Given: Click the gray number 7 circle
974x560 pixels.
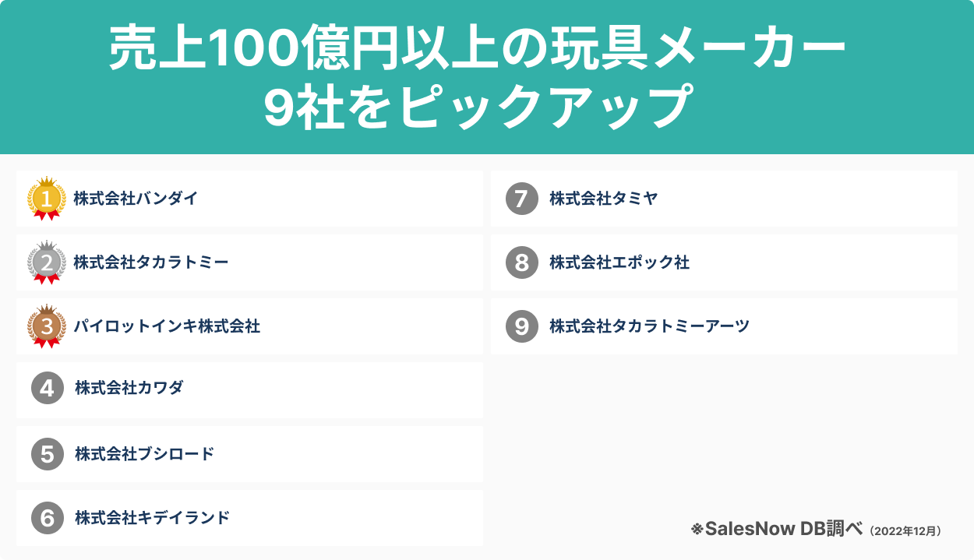Looking at the screenshot, I should (x=522, y=199).
